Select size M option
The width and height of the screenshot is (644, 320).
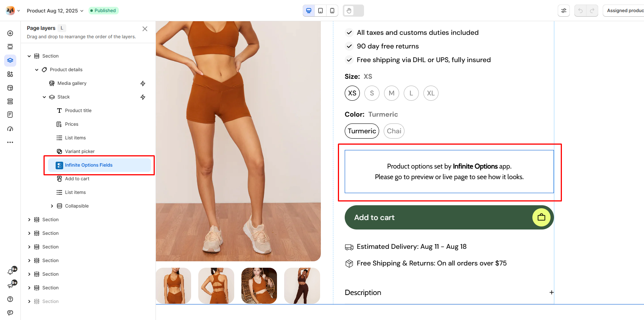[x=392, y=93]
